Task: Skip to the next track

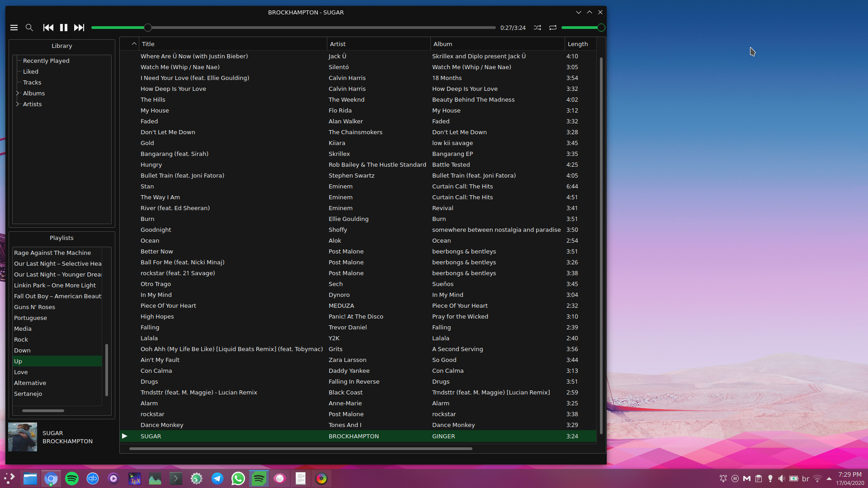Action: (x=79, y=28)
